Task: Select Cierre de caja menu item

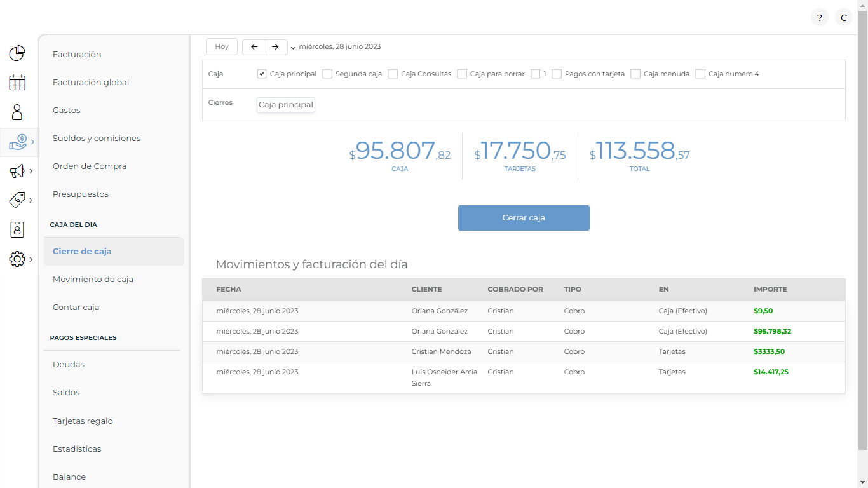Action: pos(114,252)
